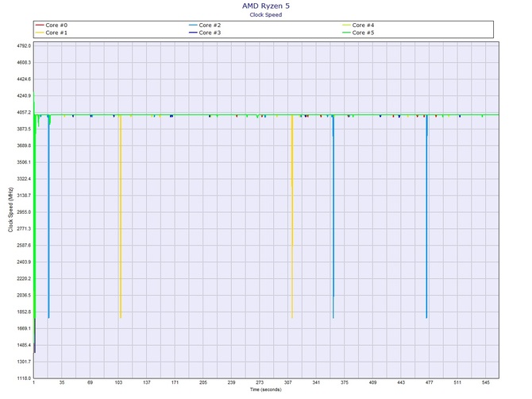Click the "Time (seconds)" axis title
Screen dimensions: 532x399
point(266,389)
